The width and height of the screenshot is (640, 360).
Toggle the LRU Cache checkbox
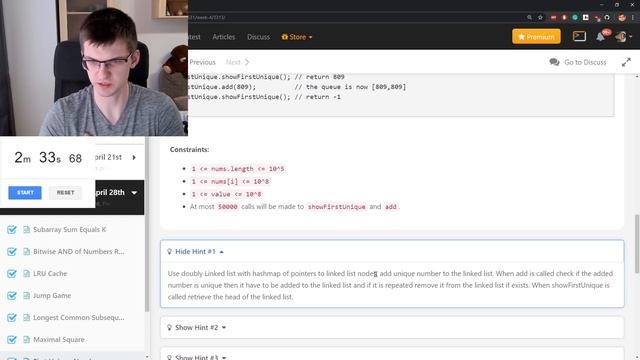coord(12,273)
